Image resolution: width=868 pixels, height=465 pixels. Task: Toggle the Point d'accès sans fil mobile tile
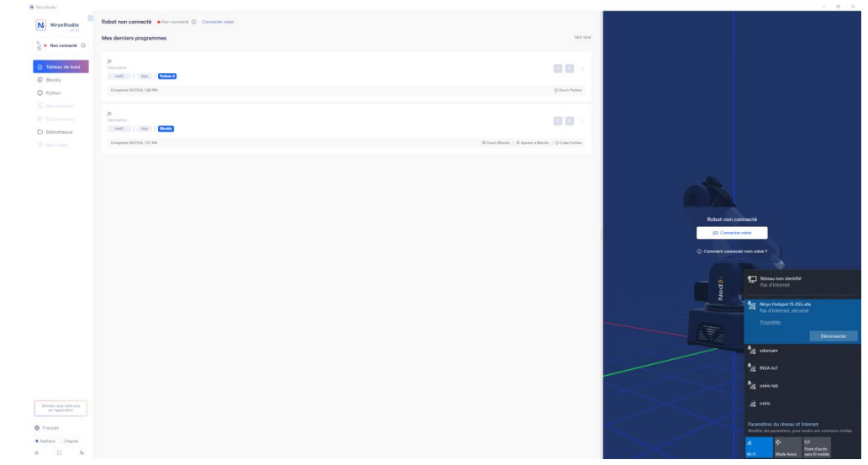[x=817, y=447]
